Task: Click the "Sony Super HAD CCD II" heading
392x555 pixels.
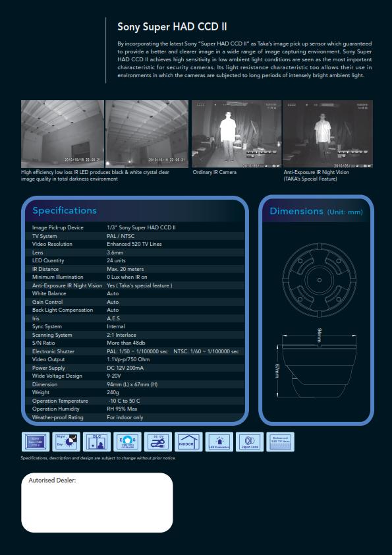Action: [173, 27]
